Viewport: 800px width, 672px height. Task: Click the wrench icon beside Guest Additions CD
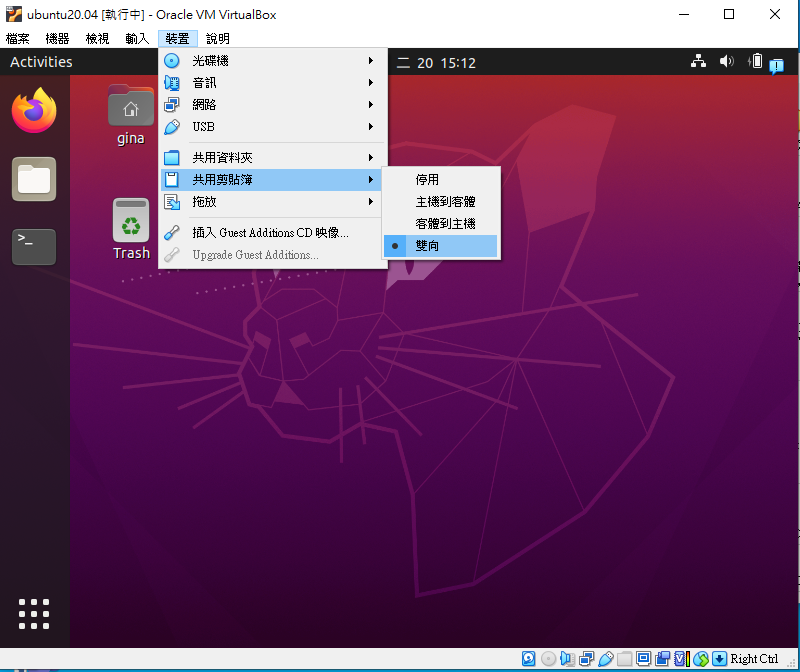[172, 233]
